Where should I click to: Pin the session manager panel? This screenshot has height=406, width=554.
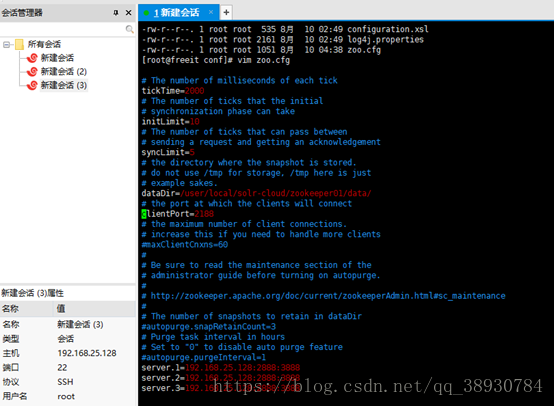(116, 13)
